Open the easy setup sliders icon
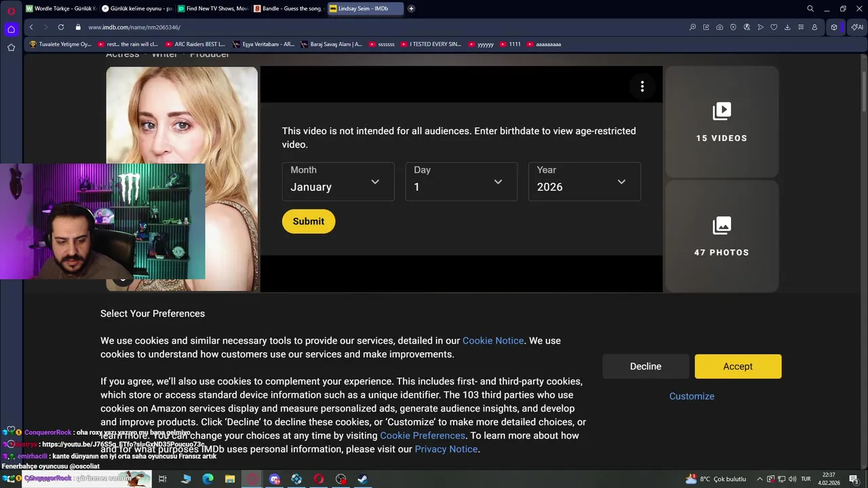The height and width of the screenshot is (488, 868). (801, 27)
